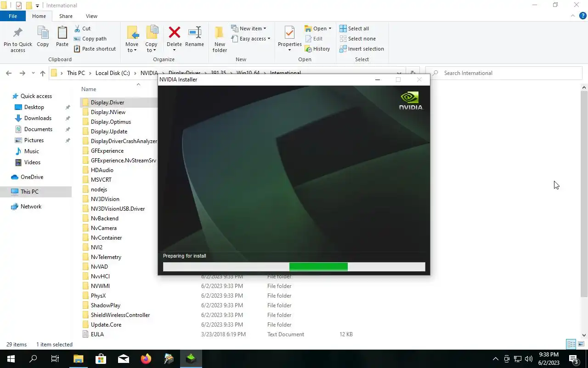Open the Move to dropdown

click(x=132, y=50)
